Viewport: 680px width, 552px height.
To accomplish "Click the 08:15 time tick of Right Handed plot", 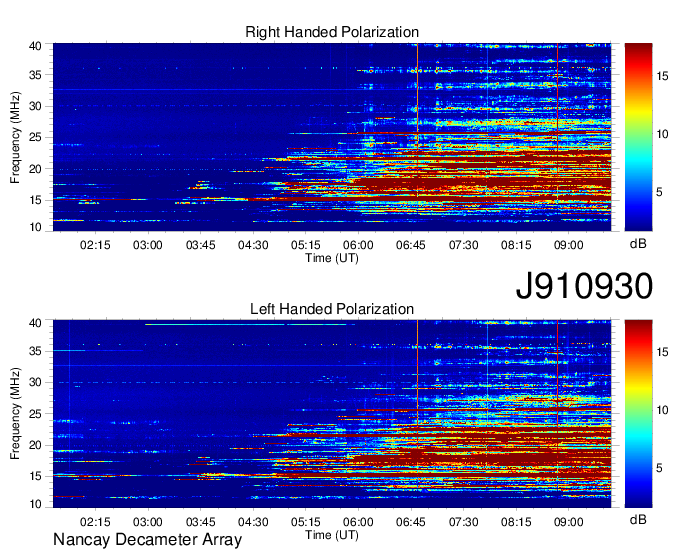I will (x=516, y=245).
